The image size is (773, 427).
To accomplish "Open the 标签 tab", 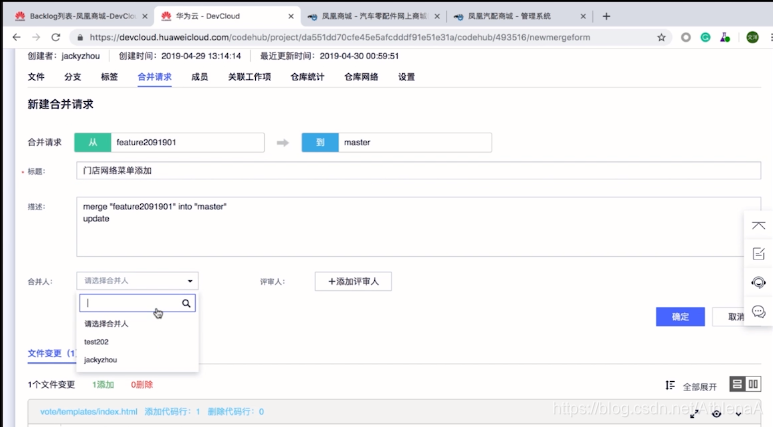I will pos(109,77).
